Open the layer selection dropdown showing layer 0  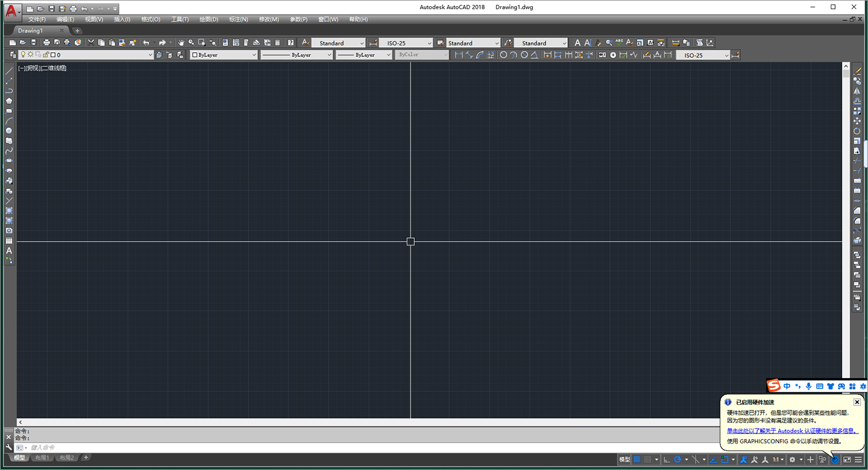[150, 55]
